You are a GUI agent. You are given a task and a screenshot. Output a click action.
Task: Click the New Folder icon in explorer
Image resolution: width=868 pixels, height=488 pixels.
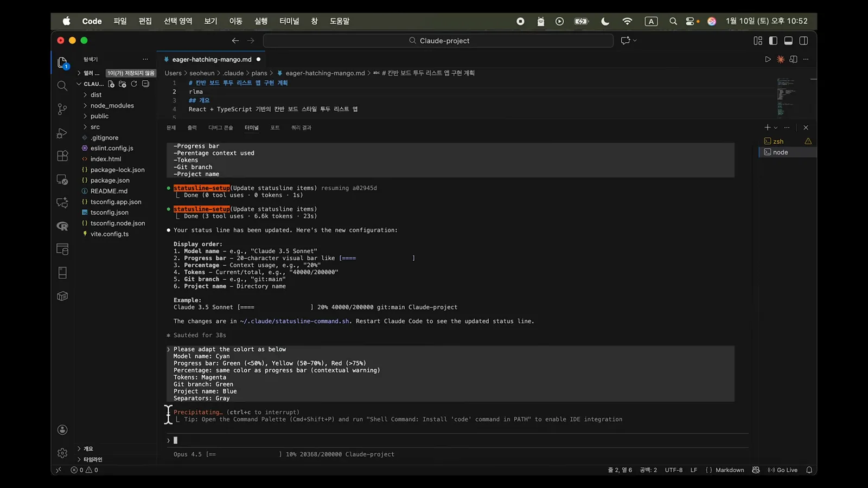123,84
